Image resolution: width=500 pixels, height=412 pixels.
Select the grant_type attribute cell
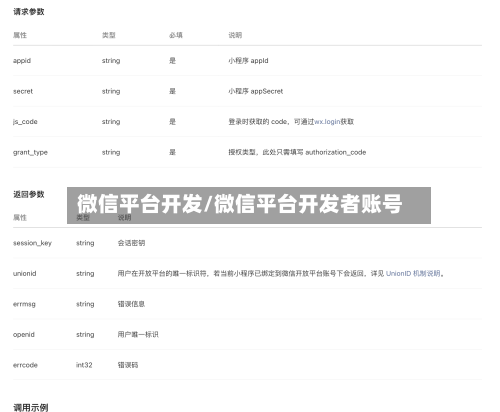tap(30, 152)
